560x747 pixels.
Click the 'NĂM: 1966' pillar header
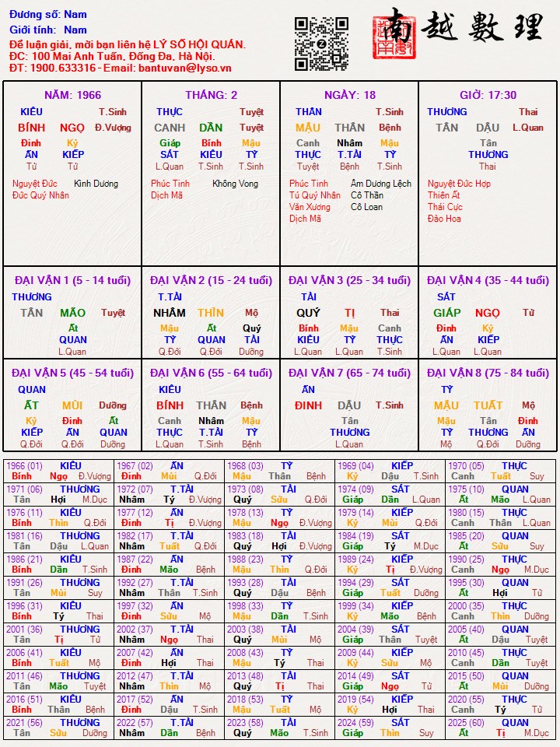[x=72, y=95]
